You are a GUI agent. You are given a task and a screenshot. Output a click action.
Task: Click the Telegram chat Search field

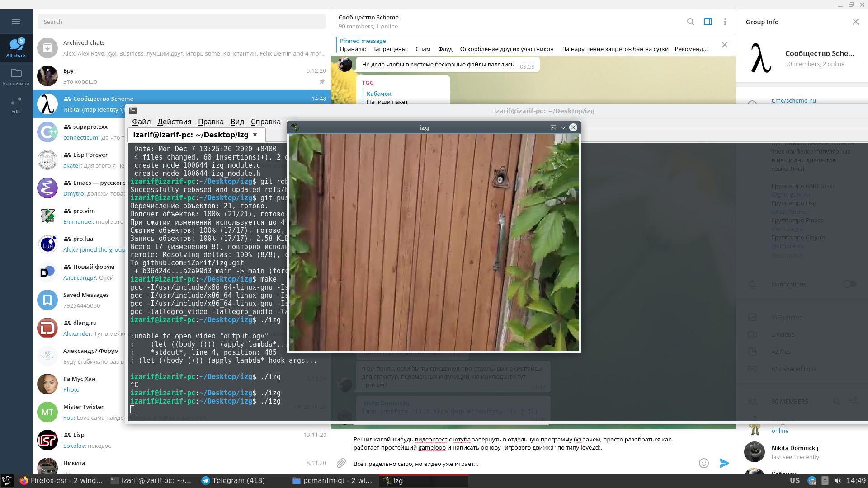click(182, 22)
